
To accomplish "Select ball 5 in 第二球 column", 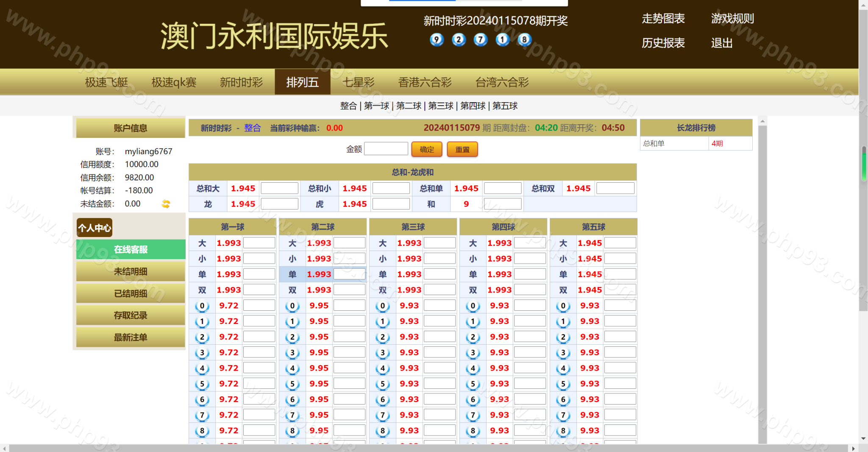I will coord(292,384).
